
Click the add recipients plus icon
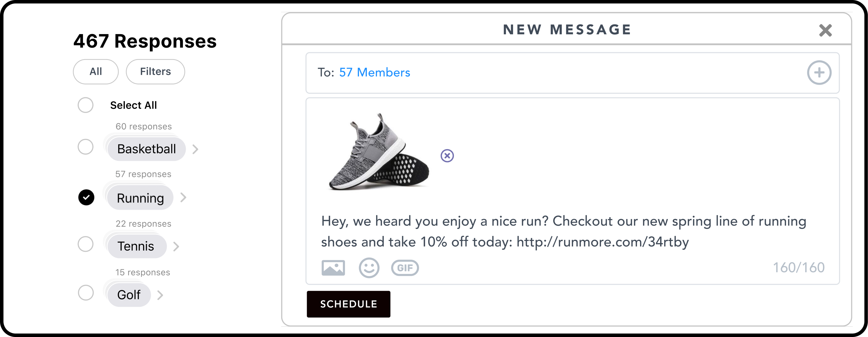[x=819, y=73]
